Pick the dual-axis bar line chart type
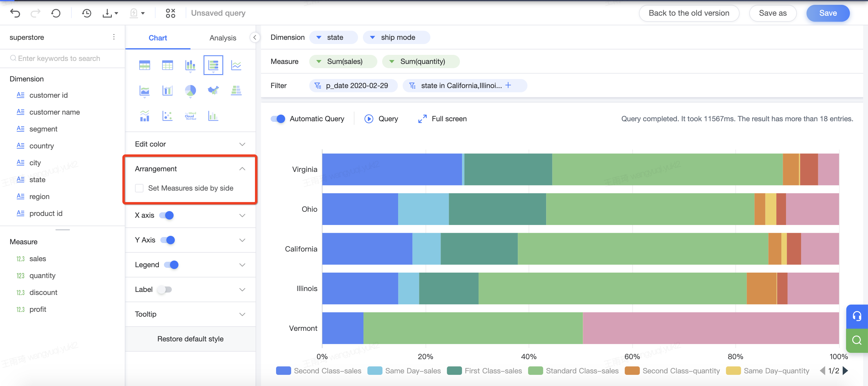Image resolution: width=868 pixels, height=386 pixels. tap(168, 91)
